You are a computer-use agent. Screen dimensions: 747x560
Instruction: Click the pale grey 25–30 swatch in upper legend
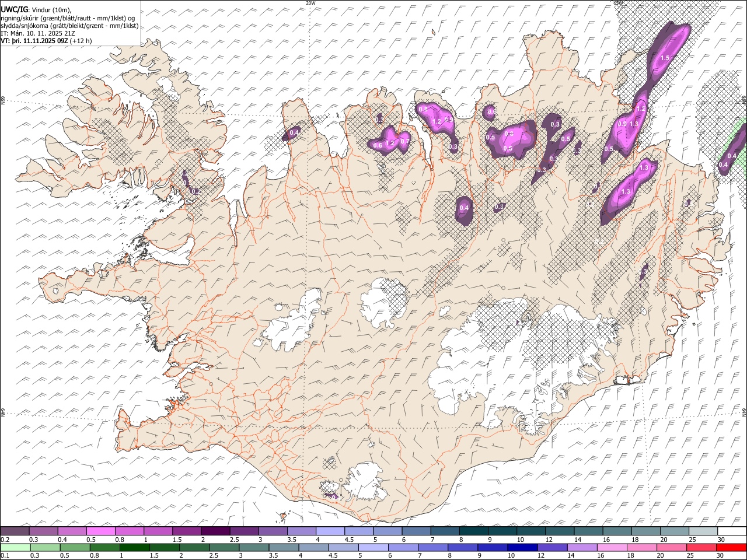pyautogui.click(x=703, y=531)
